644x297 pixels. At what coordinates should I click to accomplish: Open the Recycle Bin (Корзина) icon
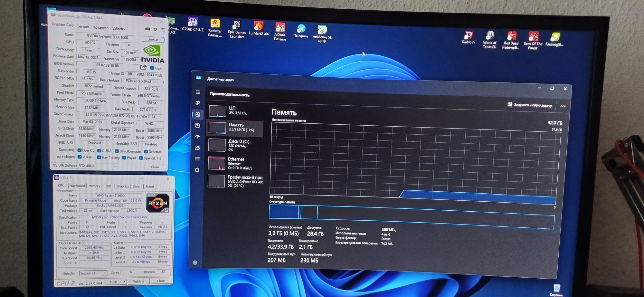pos(556,290)
